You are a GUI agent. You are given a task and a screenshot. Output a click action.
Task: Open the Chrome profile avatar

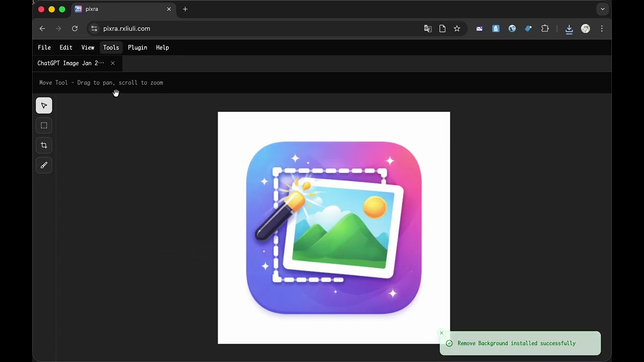586,29
